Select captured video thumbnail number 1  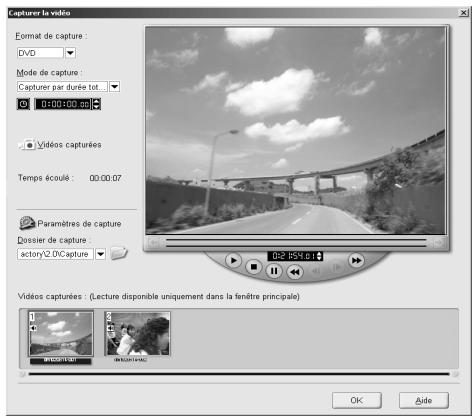[x=61, y=334]
